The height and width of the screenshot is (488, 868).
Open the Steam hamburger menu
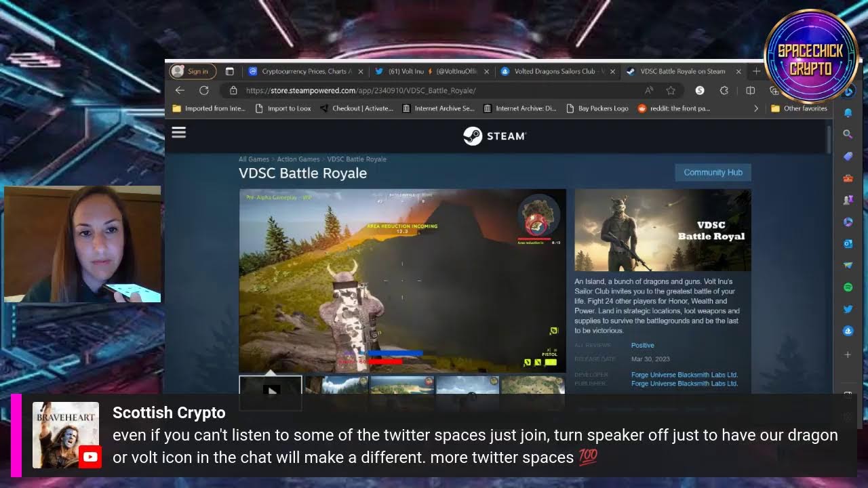click(178, 132)
